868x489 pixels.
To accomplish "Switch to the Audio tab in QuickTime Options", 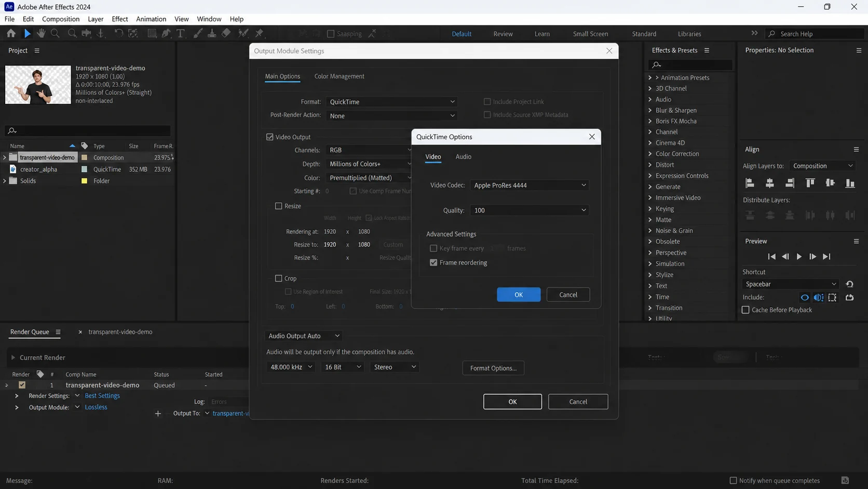I will coord(463,157).
